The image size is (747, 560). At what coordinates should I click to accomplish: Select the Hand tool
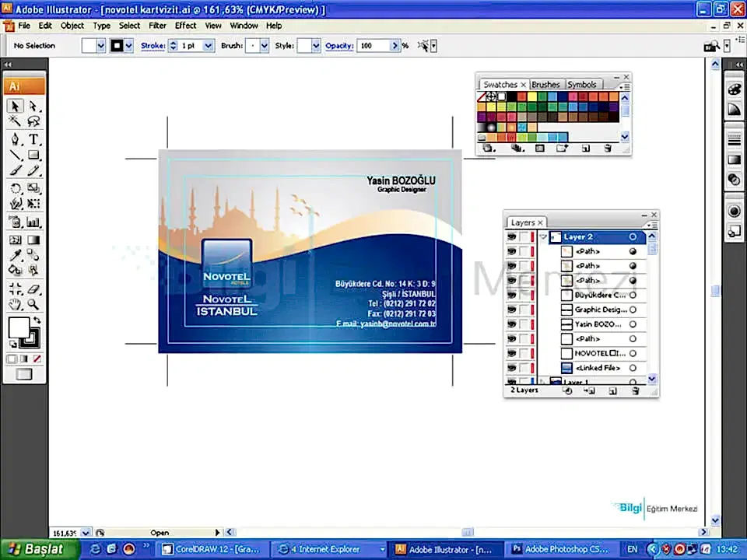[x=16, y=304]
